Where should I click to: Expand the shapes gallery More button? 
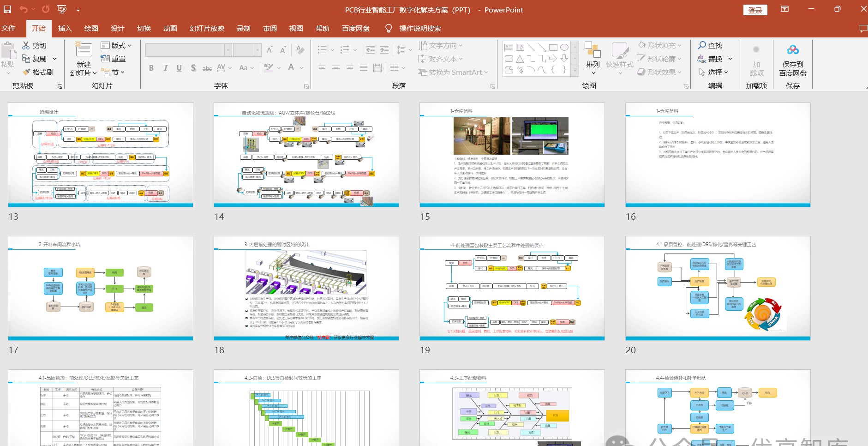point(575,71)
